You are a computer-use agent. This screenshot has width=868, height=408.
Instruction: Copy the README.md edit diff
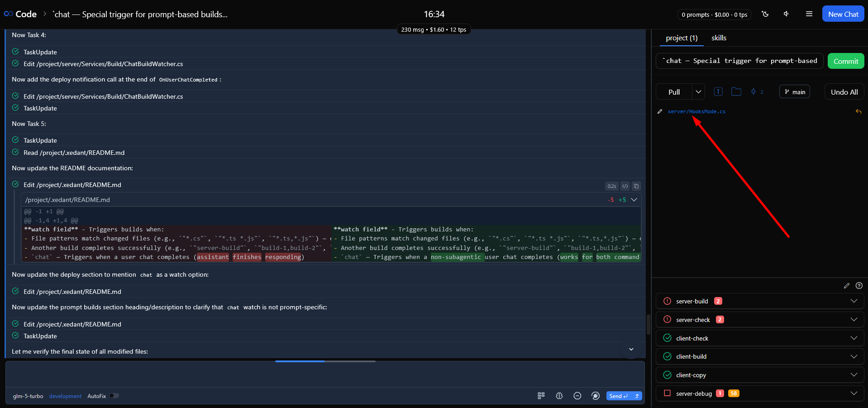(636, 186)
